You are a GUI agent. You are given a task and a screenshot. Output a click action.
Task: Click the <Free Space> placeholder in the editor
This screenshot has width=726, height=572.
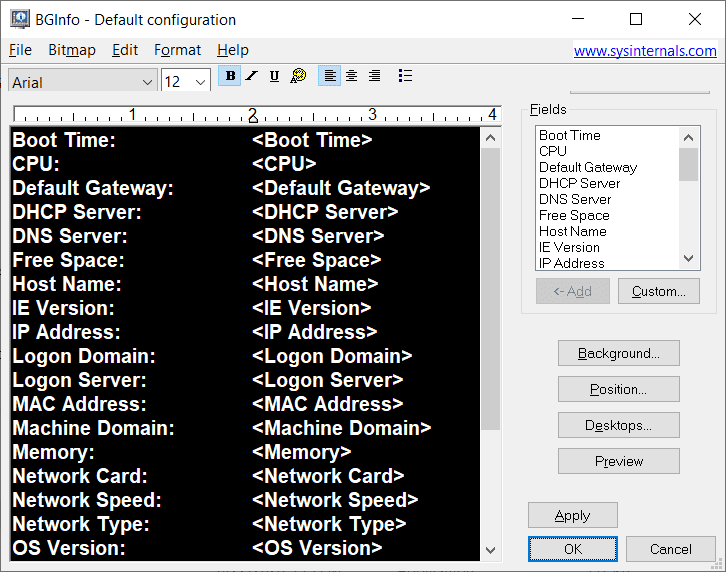(317, 260)
